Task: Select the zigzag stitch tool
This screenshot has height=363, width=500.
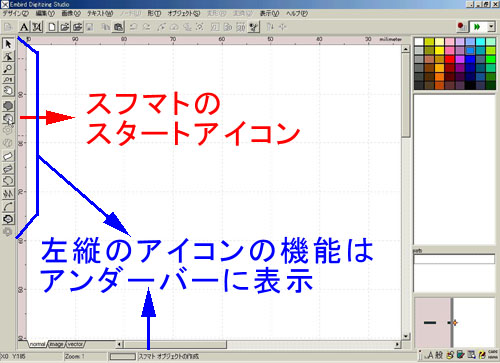Action: [x=8, y=193]
